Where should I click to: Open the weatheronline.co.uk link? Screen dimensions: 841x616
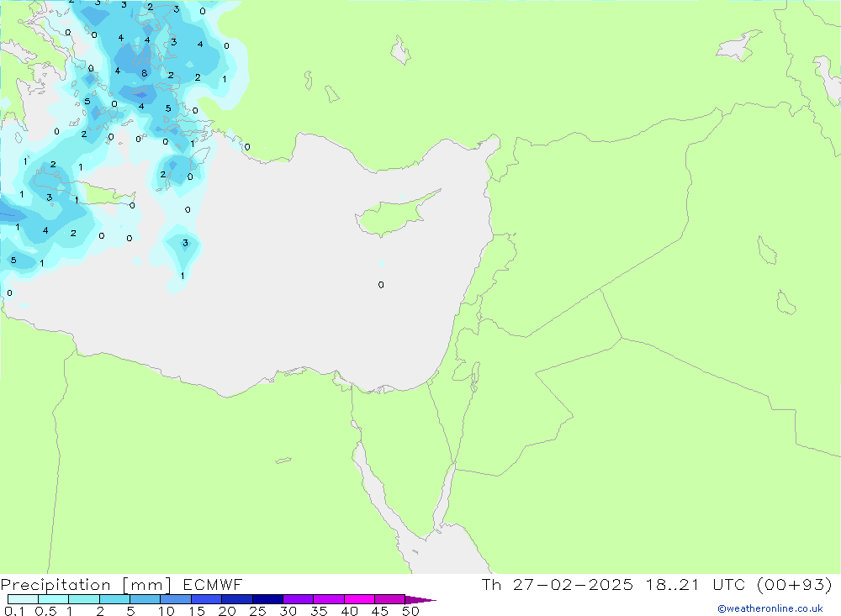pos(770,608)
